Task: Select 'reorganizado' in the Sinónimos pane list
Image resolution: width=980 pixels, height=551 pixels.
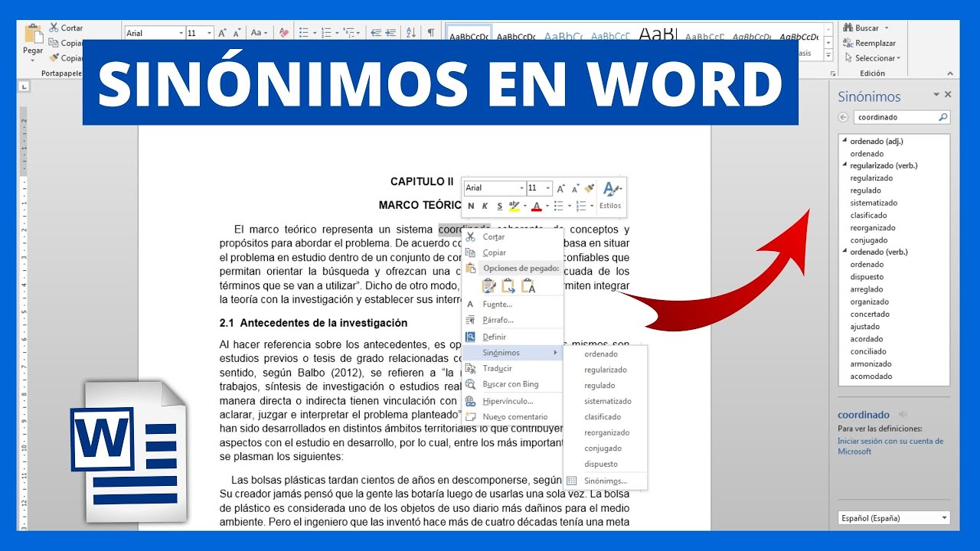Action: (873, 228)
